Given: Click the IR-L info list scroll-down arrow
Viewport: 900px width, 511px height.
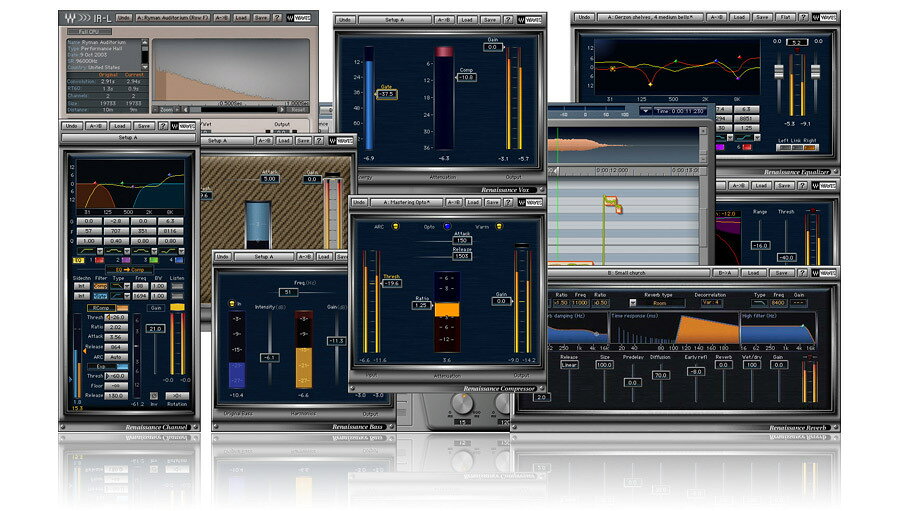Looking at the screenshot, I should click(x=145, y=67).
